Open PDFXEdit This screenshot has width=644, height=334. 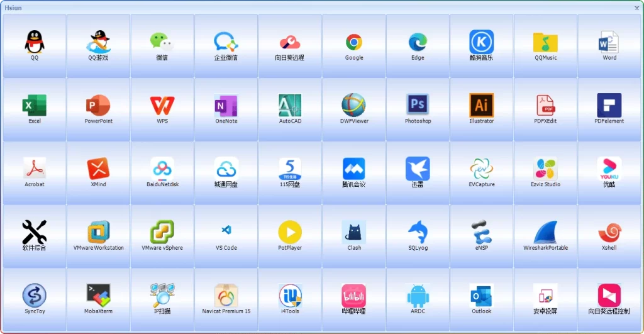tap(545, 109)
